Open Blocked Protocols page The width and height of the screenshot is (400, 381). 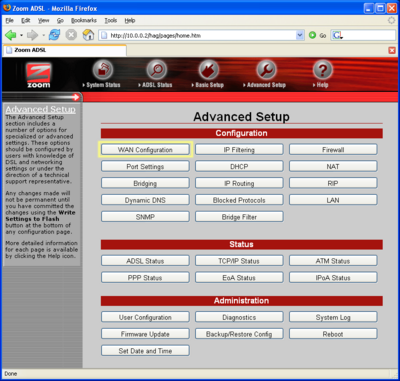point(239,200)
